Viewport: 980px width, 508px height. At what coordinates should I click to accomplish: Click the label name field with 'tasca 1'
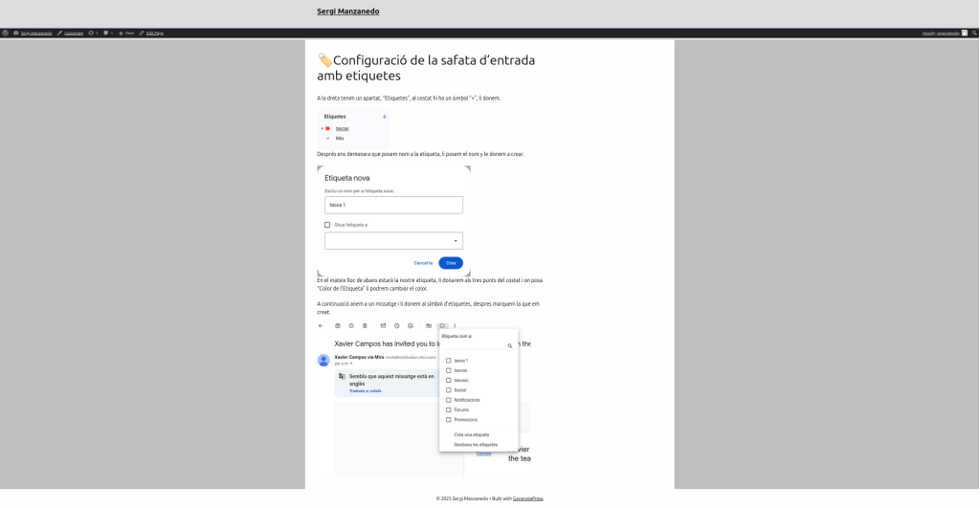(x=393, y=205)
